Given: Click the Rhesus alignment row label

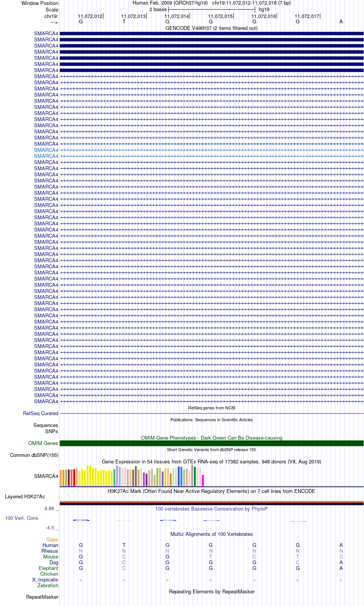Looking at the screenshot, I should pyautogui.click(x=50, y=551).
